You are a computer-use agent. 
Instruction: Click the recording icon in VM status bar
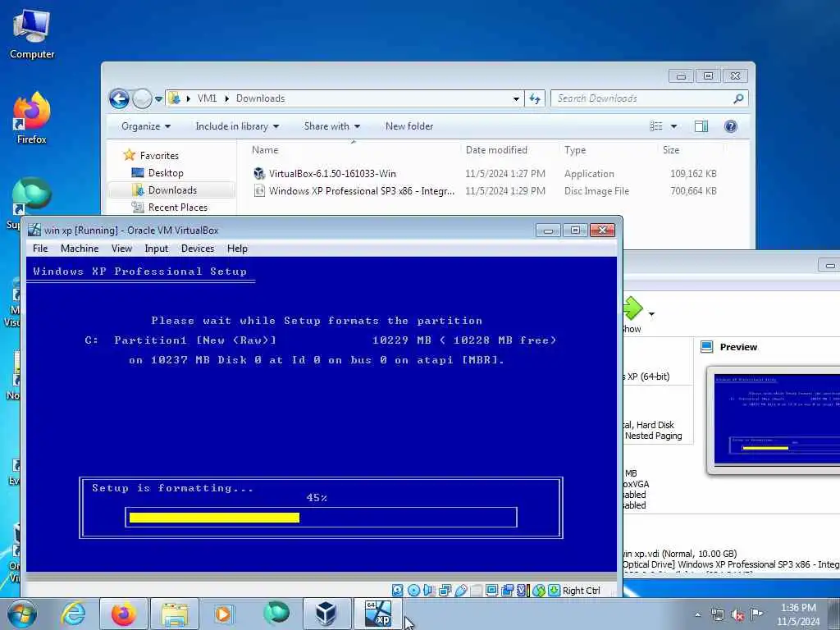[507, 591]
